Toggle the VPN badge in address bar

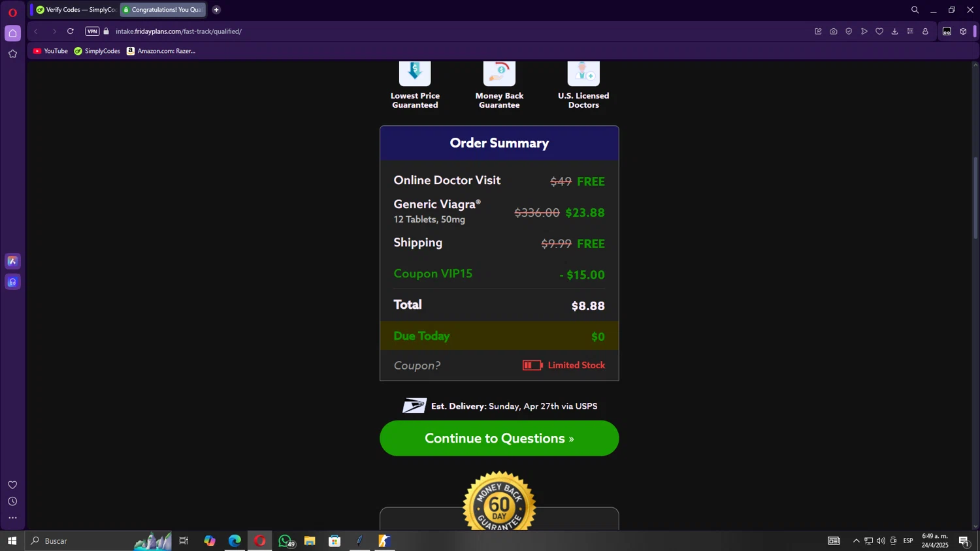[92, 31]
